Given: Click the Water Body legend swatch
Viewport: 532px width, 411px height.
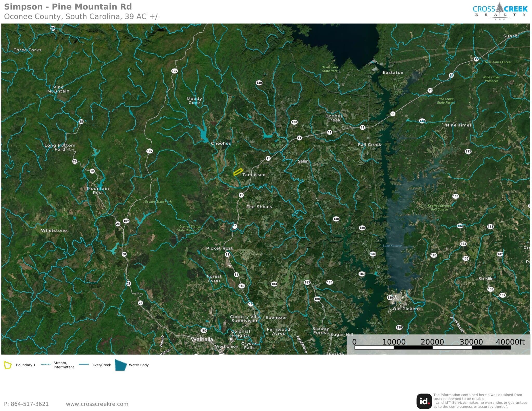Looking at the screenshot, I should pyautogui.click(x=121, y=365).
